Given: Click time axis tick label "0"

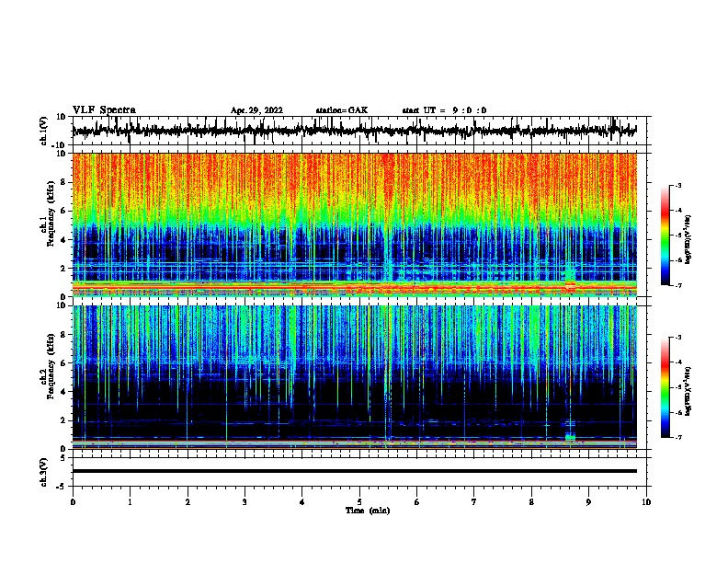Looking at the screenshot, I should (73, 502).
